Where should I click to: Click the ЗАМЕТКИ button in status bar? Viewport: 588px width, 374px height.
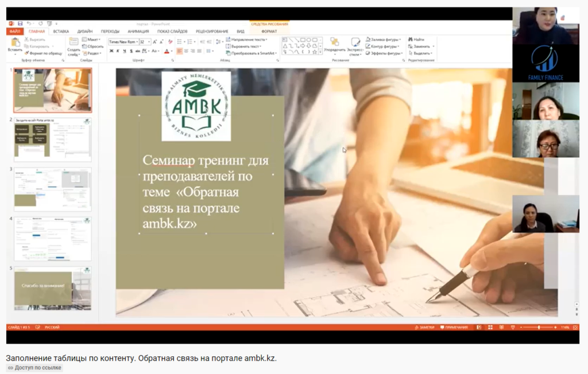(x=424, y=327)
